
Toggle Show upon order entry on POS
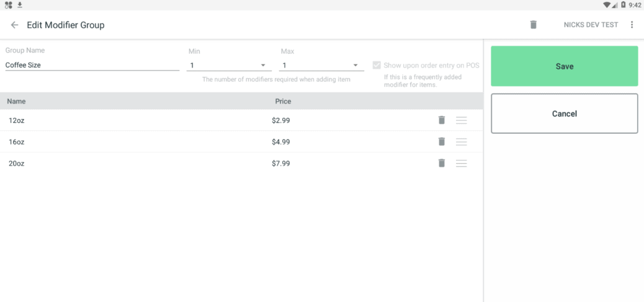(x=377, y=65)
